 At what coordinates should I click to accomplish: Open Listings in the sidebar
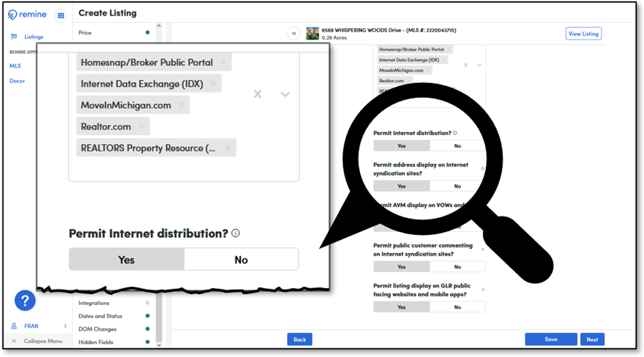[33, 37]
